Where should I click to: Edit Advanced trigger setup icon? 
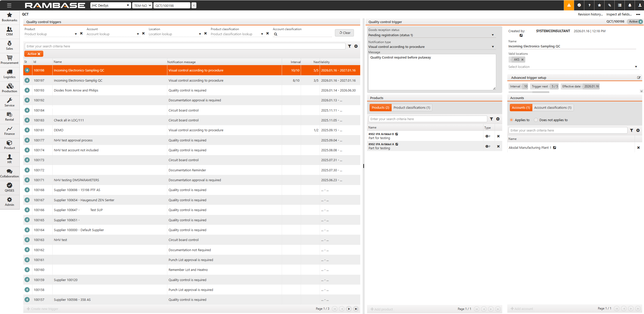639,78
